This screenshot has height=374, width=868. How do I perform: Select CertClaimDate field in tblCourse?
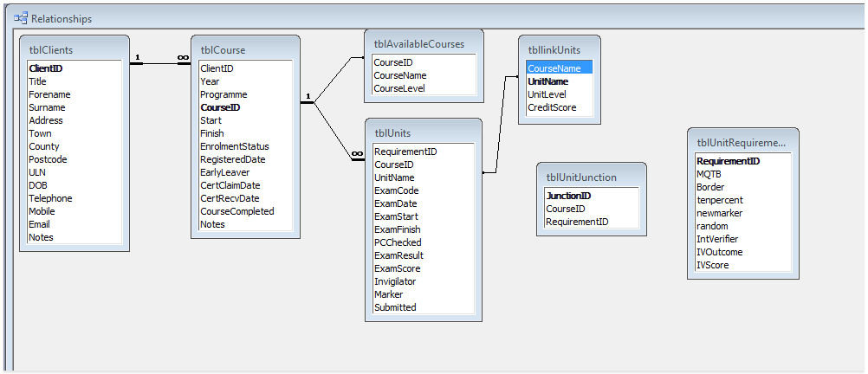click(x=245, y=185)
